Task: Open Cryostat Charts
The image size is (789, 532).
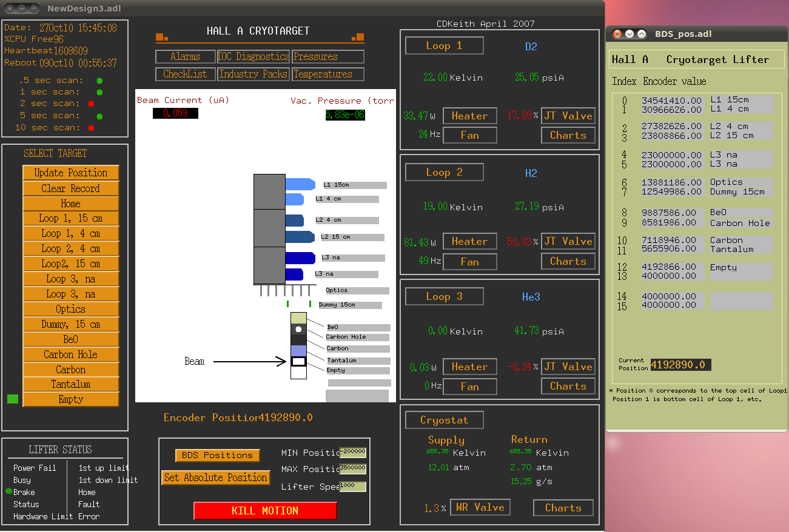Action: pos(563,508)
